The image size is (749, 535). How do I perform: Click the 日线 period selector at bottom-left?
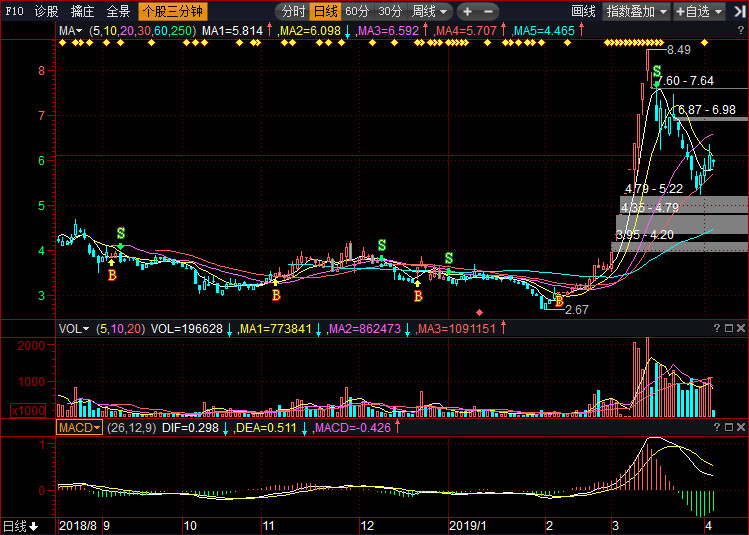20,525
